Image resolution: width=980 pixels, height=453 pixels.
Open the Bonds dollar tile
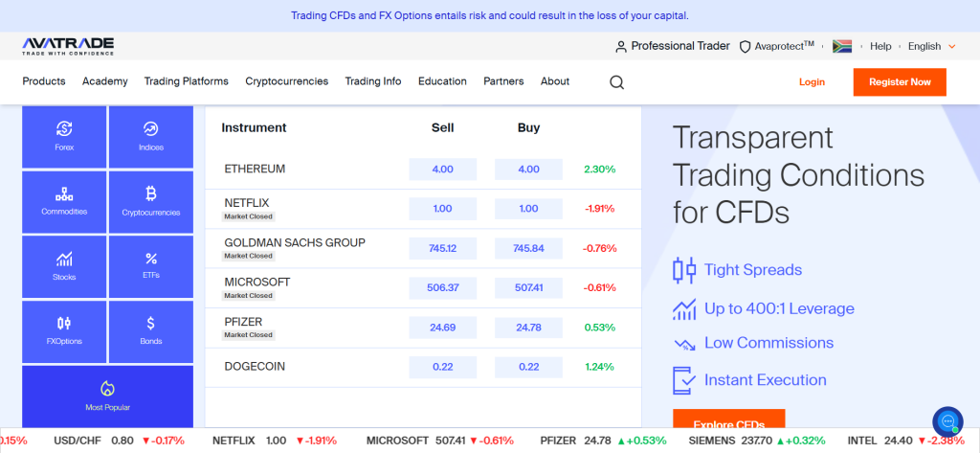[x=150, y=331]
